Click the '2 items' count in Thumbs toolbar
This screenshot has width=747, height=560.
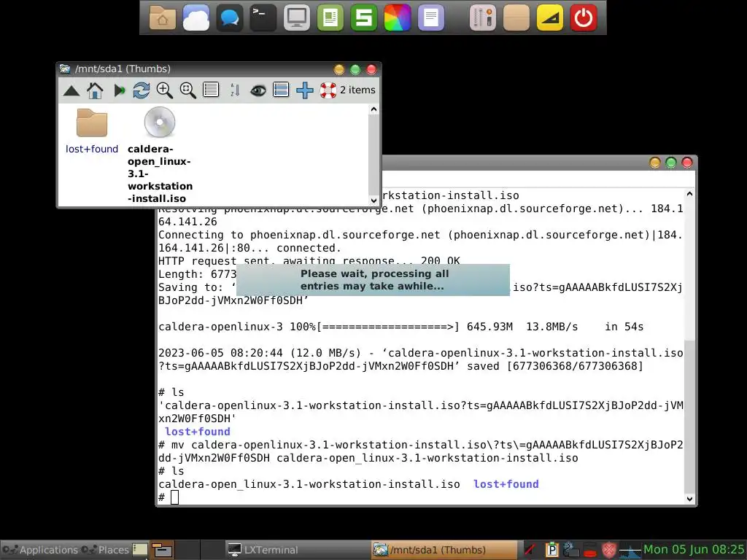pos(357,90)
